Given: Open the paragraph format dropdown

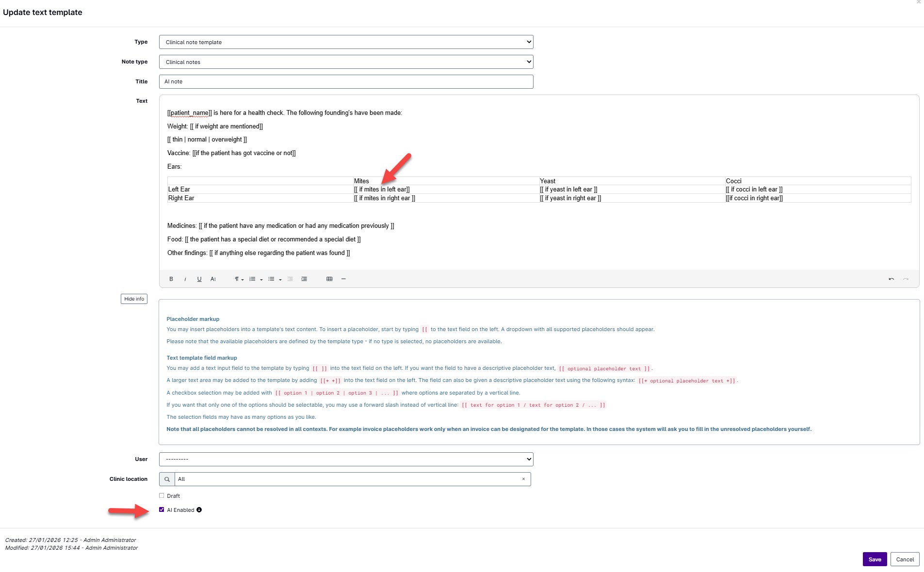Looking at the screenshot, I should 239,279.
